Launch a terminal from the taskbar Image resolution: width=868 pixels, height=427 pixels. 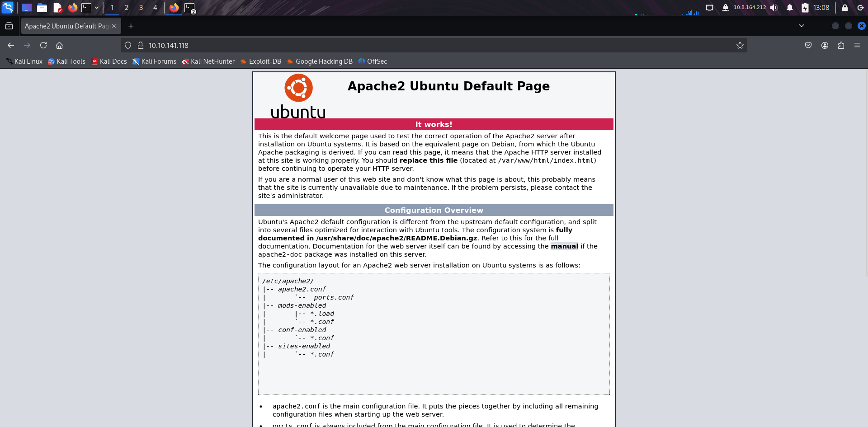click(86, 8)
